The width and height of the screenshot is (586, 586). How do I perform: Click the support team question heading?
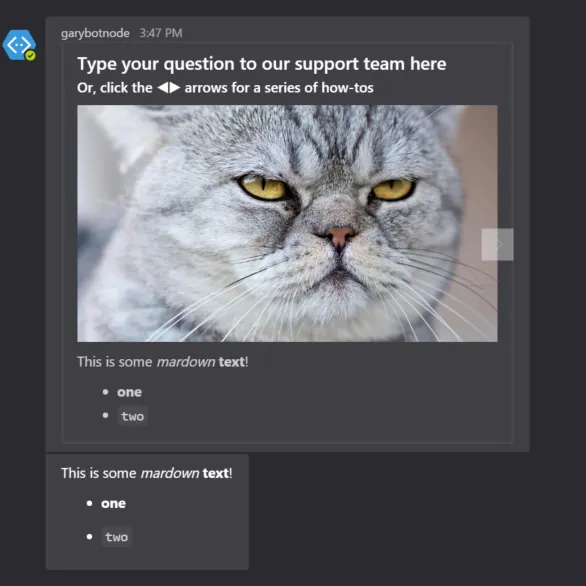pyautogui.click(x=262, y=64)
